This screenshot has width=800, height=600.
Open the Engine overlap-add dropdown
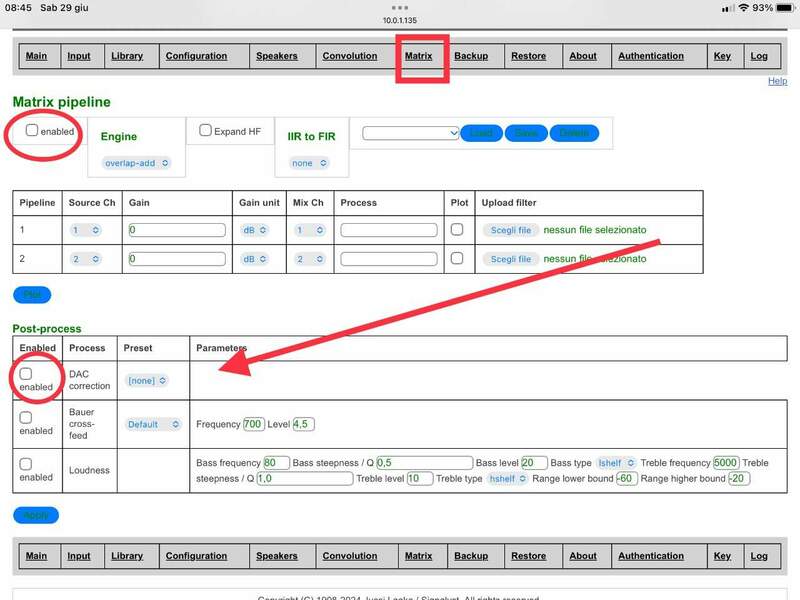(x=137, y=162)
